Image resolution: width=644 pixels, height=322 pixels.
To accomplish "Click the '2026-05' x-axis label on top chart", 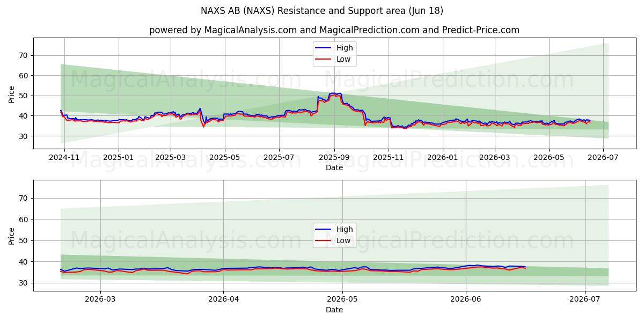I will click(548, 159).
